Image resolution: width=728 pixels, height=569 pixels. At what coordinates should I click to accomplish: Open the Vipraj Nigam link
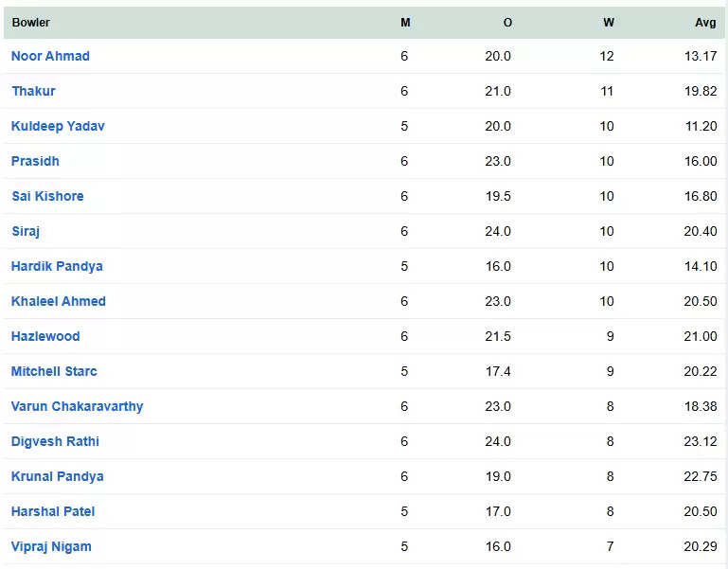51,546
